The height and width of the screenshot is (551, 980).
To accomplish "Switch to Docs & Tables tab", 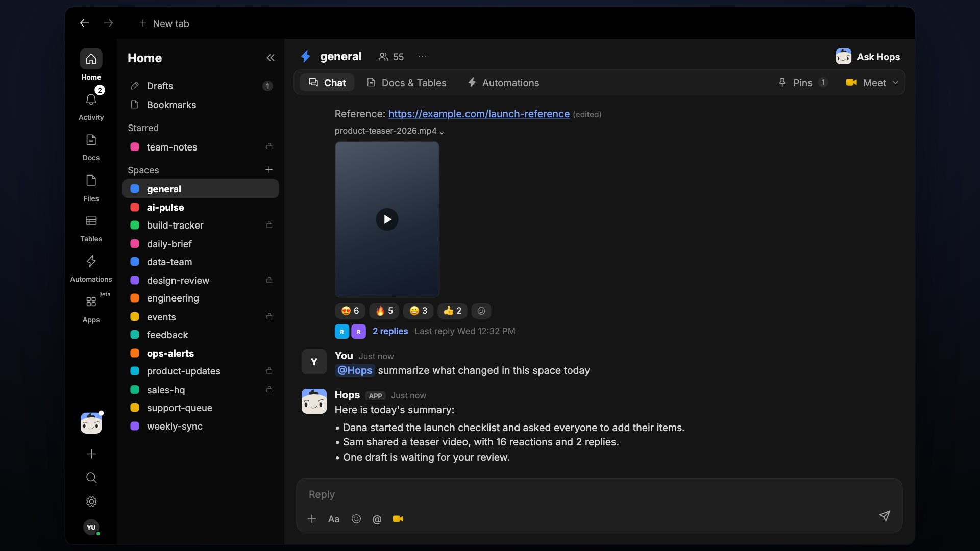I will pos(407,83).
